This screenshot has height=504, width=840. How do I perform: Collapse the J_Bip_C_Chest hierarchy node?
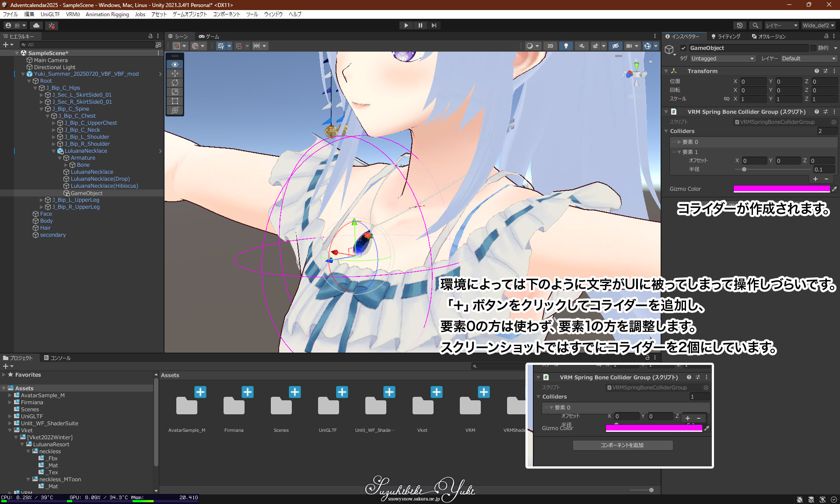(x=48, y=116)
